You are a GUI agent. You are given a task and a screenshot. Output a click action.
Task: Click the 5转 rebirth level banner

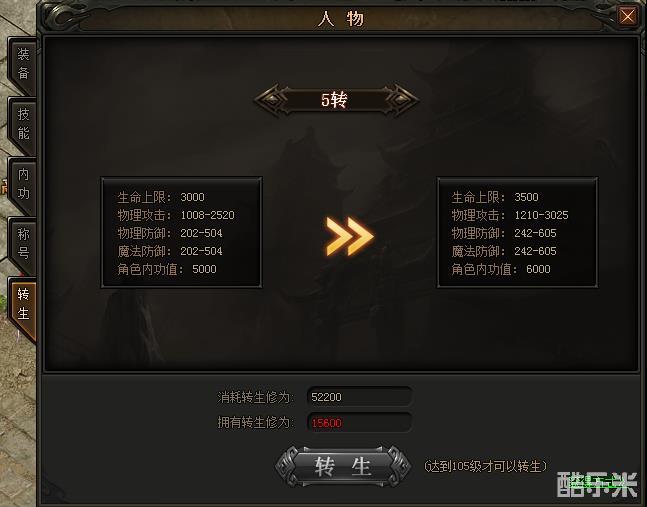(336, 100)
